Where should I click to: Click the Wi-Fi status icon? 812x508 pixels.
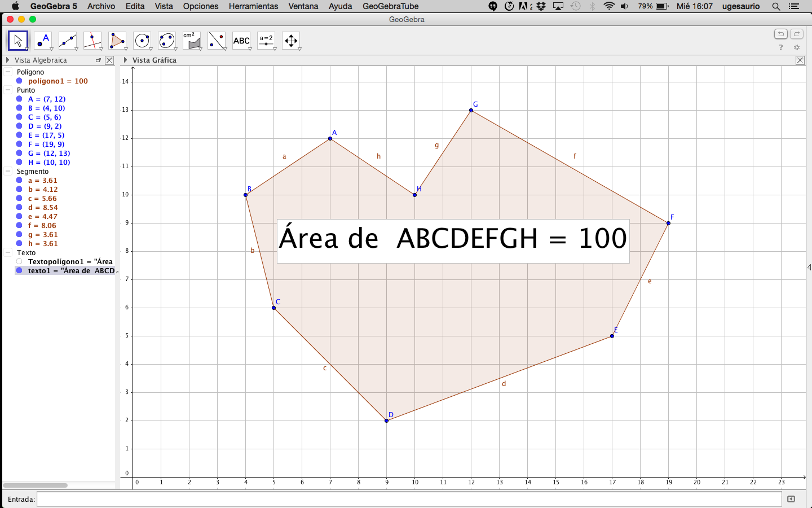(x=609, y=6)
